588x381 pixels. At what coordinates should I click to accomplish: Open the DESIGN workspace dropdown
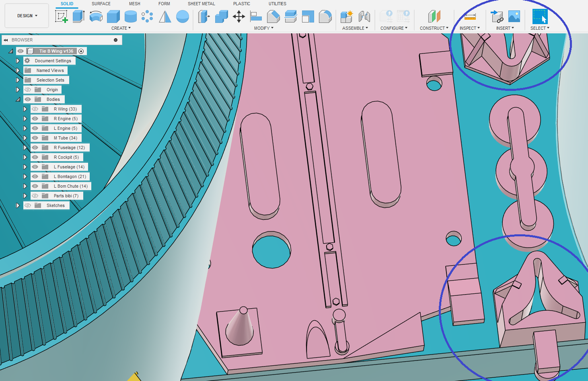(27, 16)
